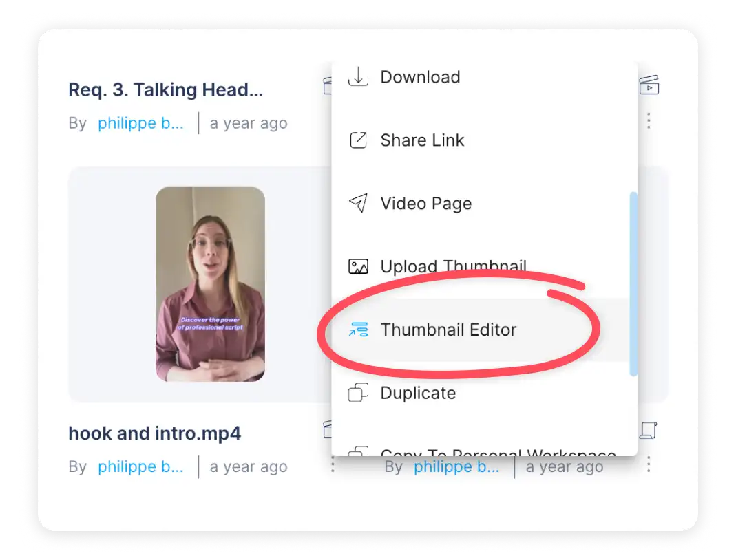This screenshot has height=560, width=736.
Task: Open philippe b... link under hook and intro.mp4
Action: [x=140, y=466]
